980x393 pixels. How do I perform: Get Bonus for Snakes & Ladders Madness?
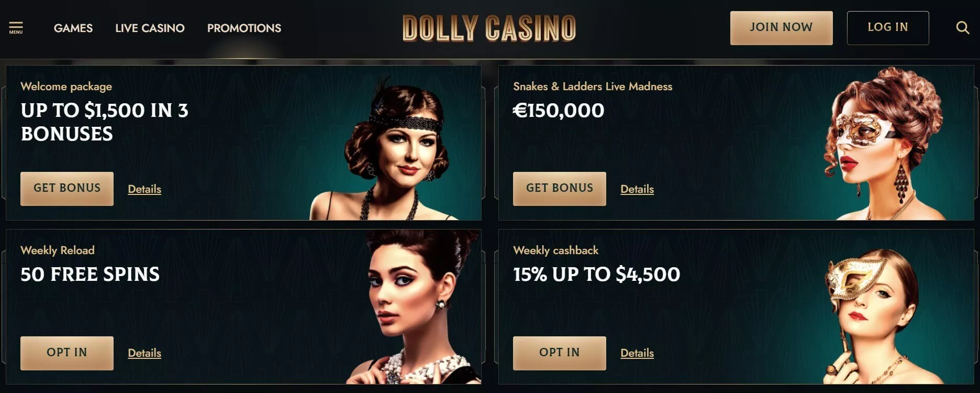click(560, 189)
